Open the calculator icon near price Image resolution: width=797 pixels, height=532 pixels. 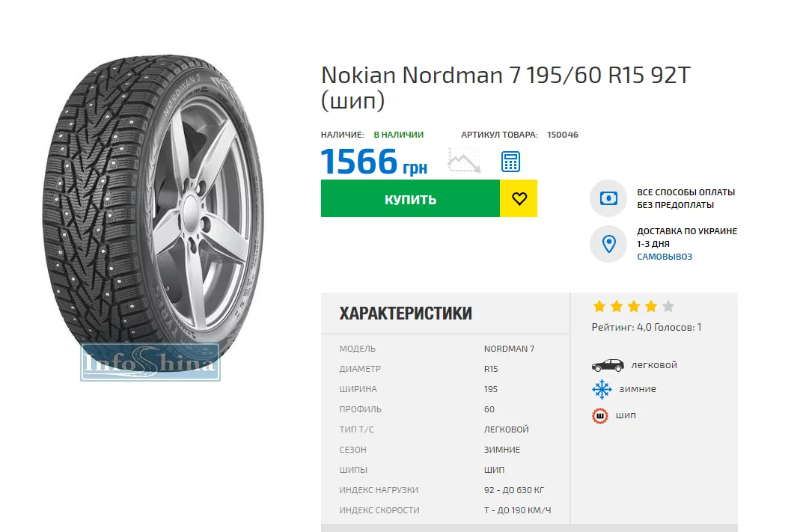point(510,161)
